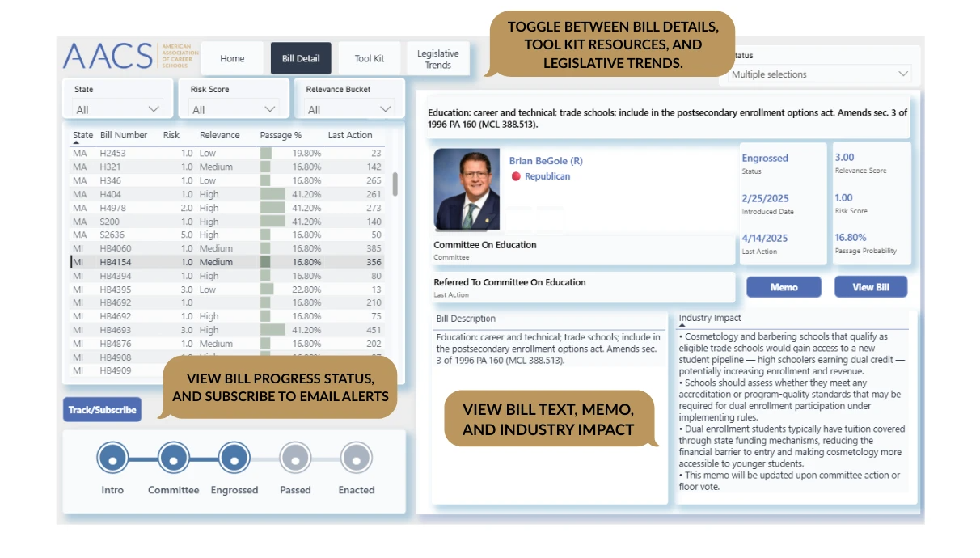
Task: Open the bill Memo button
Action: pyautogui.click(x=784, y=287)
